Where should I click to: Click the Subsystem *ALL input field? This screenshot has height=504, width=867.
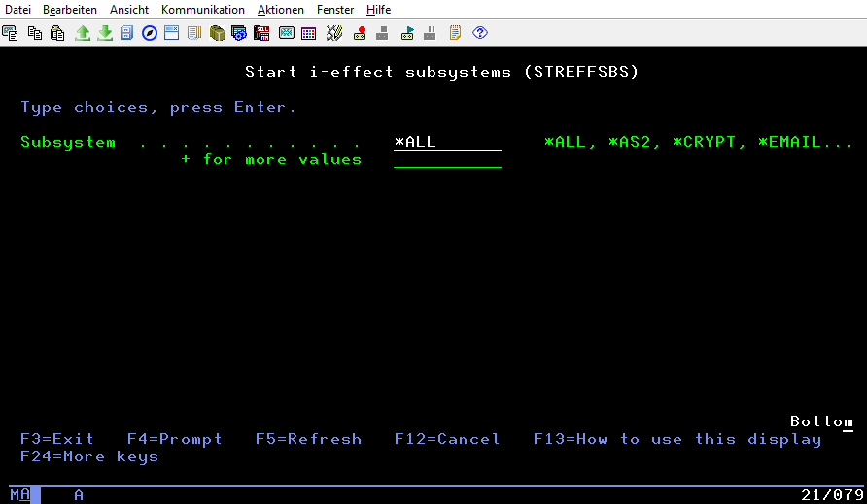tap(447, 142)
